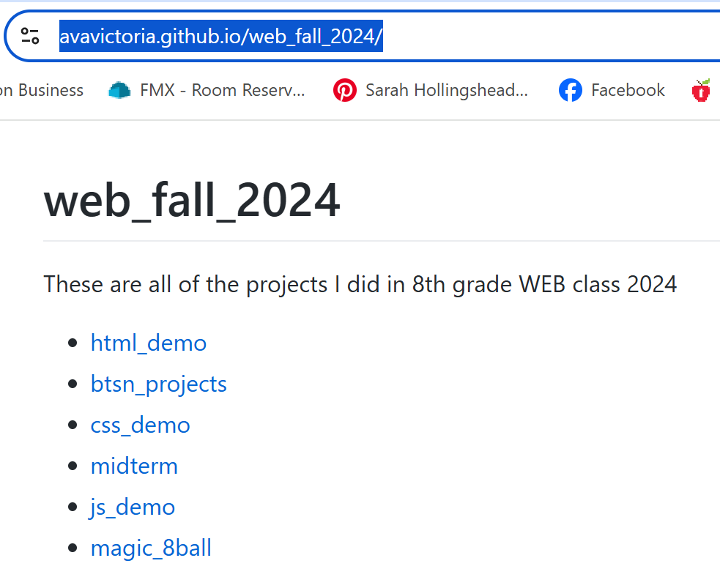
Task: Open the html_demo link
Action: coord(148,343)
